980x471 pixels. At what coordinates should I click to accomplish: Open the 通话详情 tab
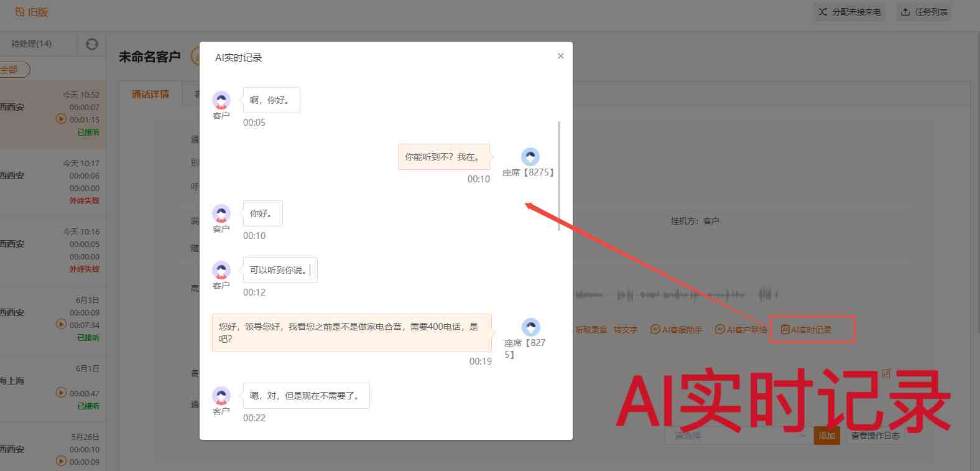[x=150, y=94]
